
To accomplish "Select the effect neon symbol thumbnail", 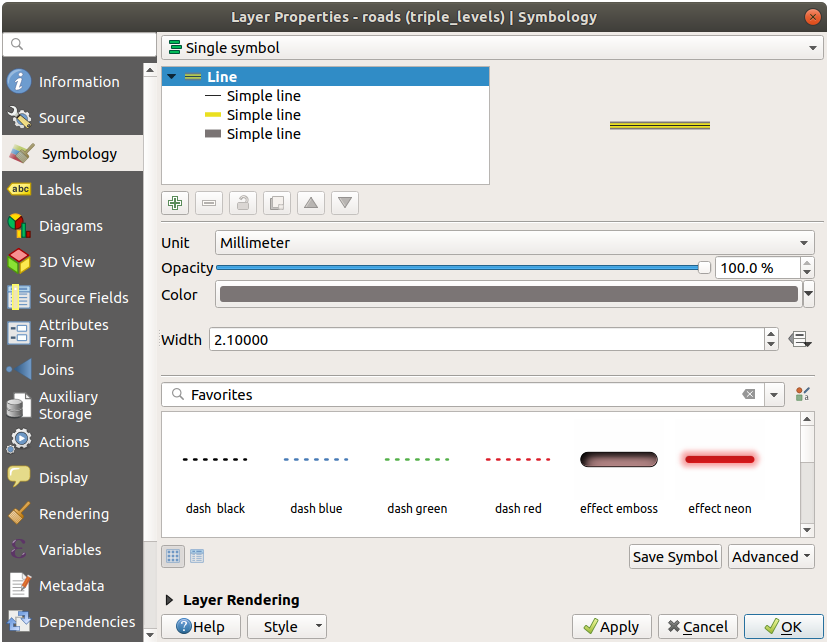I will [719, 470].
